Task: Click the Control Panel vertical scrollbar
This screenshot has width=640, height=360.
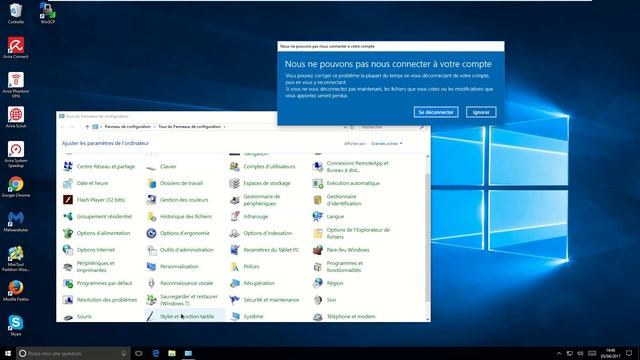Action: point(427,238)
